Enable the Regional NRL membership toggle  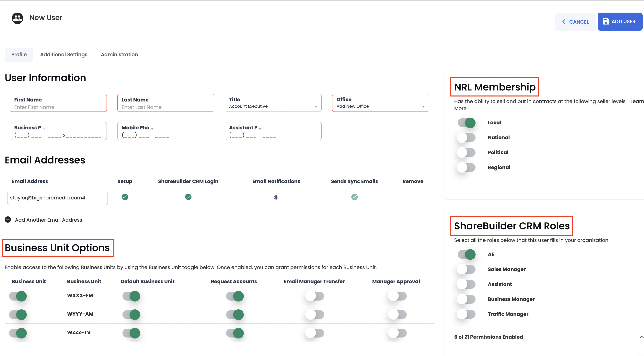(x=466, y=168)
